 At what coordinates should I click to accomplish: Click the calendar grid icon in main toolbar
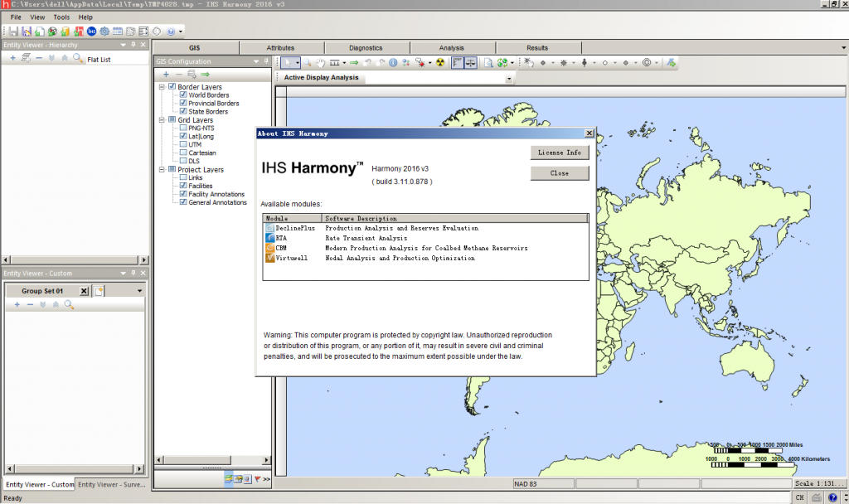pyautogui.click(x=118, y=31)
